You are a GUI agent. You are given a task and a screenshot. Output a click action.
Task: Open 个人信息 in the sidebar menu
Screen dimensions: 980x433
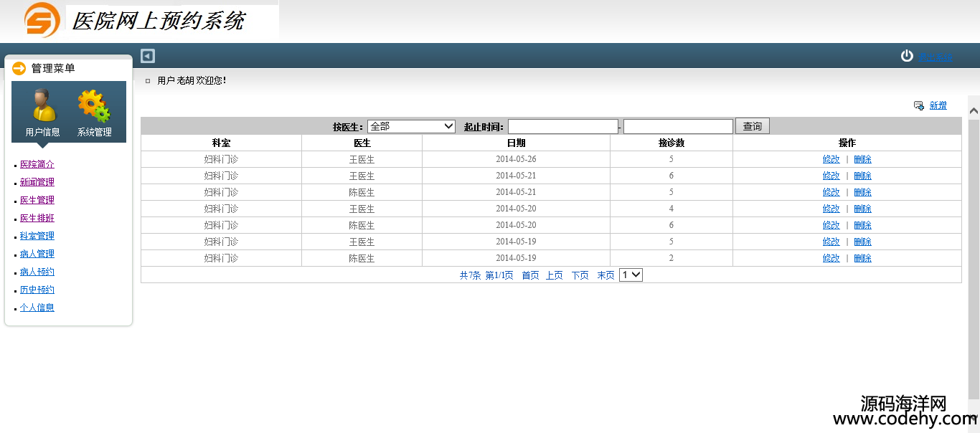[x=37, y=308]
